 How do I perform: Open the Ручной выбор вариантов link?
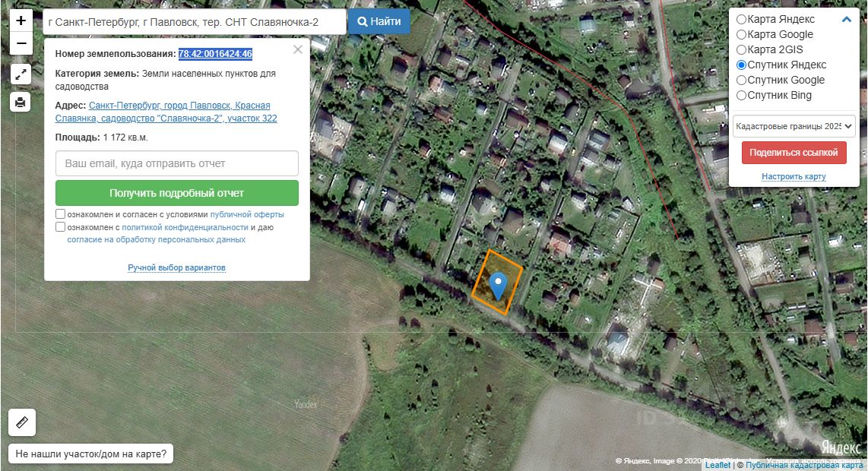[x=176, y=267]
